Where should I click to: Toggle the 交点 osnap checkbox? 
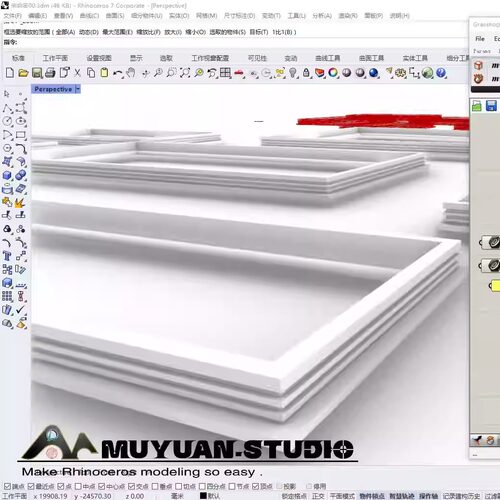131,486
